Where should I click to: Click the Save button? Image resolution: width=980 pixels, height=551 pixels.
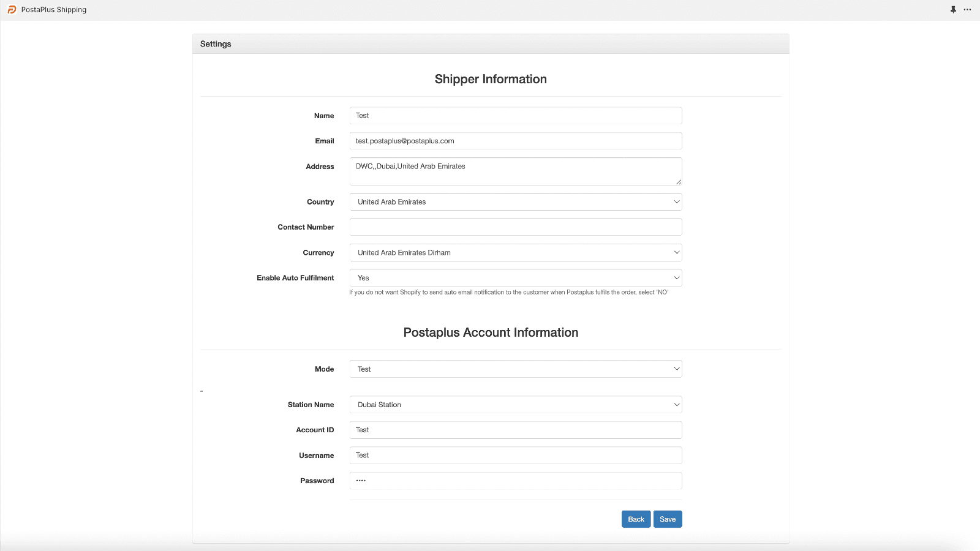pos(667,519)
